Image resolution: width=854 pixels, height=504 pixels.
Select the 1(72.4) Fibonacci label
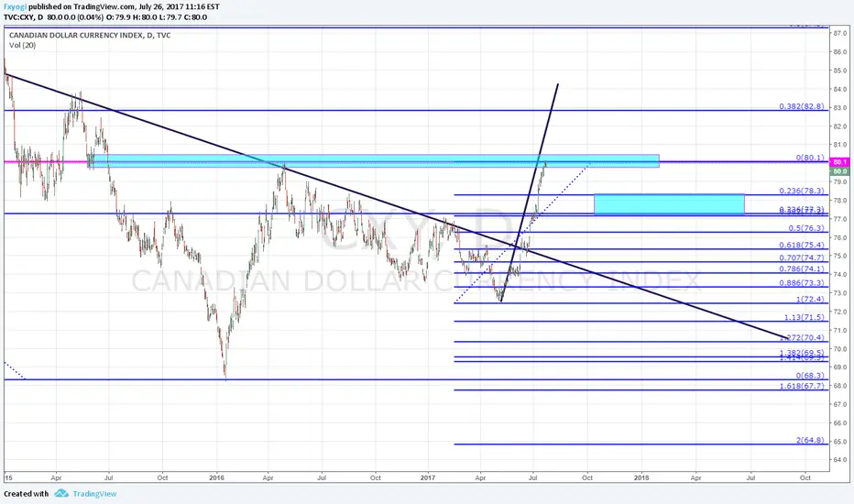coord(810,299)
